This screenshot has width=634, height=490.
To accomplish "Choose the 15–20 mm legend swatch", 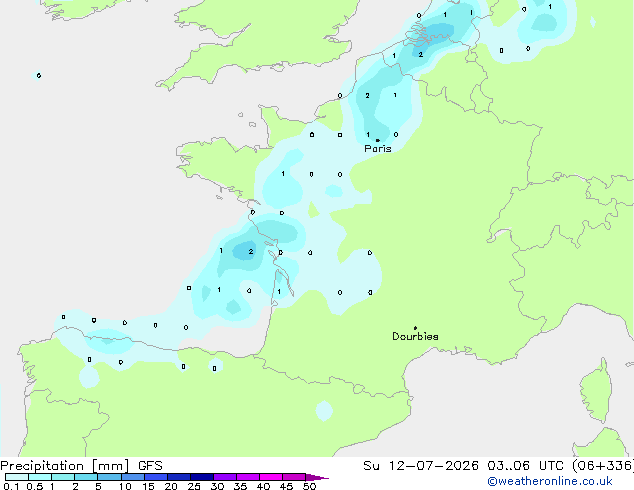I will coord(155,477).
